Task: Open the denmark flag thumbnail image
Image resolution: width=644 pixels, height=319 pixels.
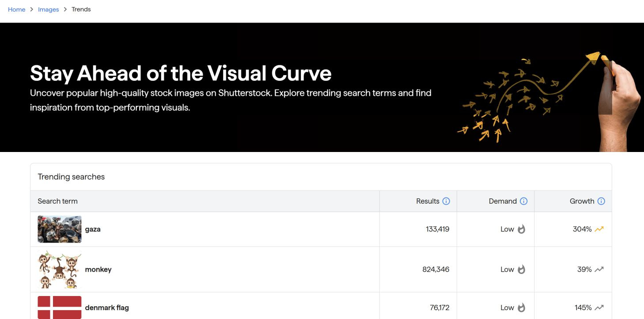Action: point(59,307)
